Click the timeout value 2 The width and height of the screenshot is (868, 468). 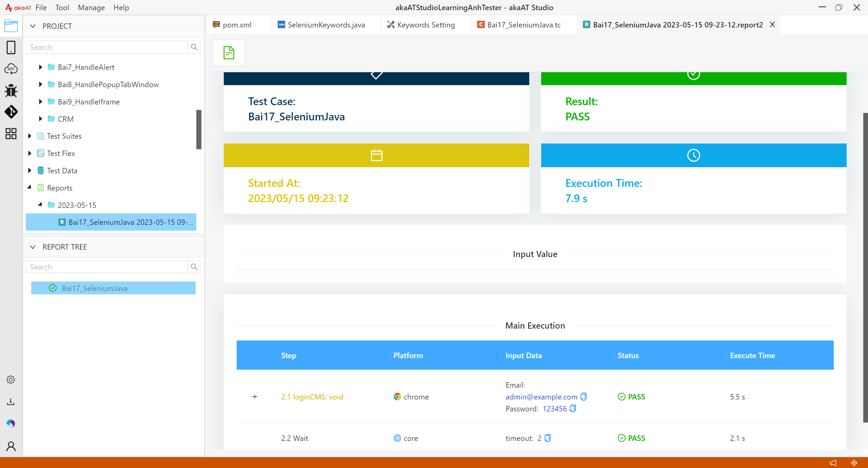(x=539, y=438)
